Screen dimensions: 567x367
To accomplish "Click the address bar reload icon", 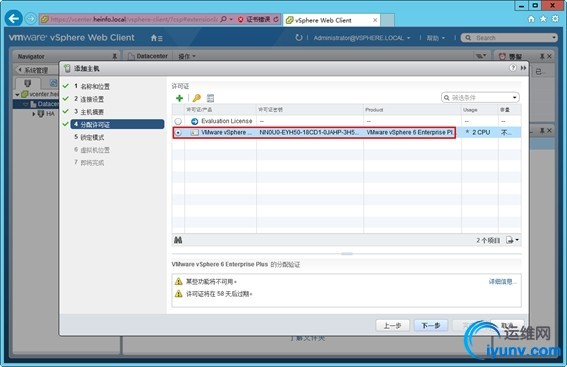I will [x=276, y=19].
